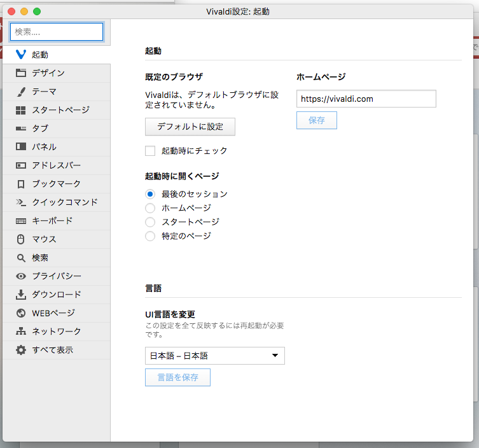
Task: Click the すべて表示 gear icon
Action: pyautogui.click(x=21, y=350)
